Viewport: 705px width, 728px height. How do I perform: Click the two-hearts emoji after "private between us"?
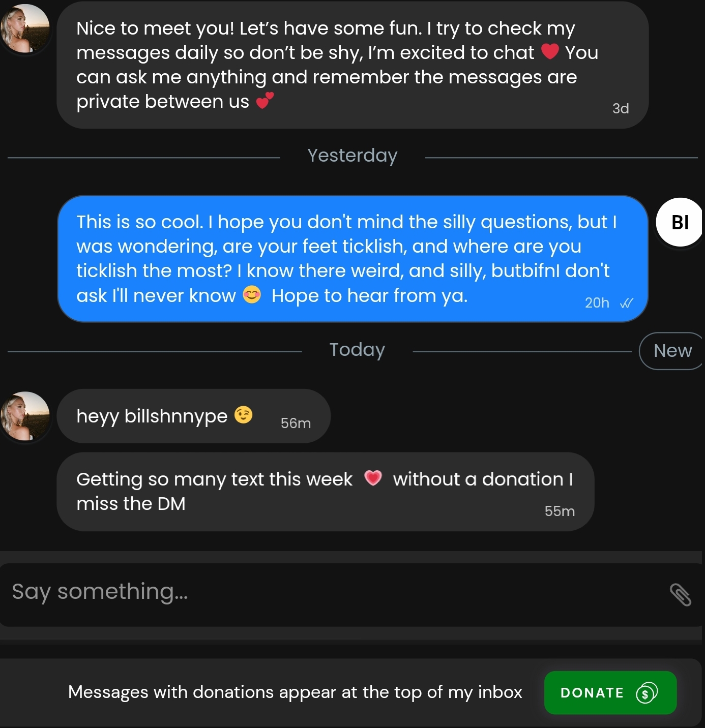pyautogui.click(x=265, y=101)
